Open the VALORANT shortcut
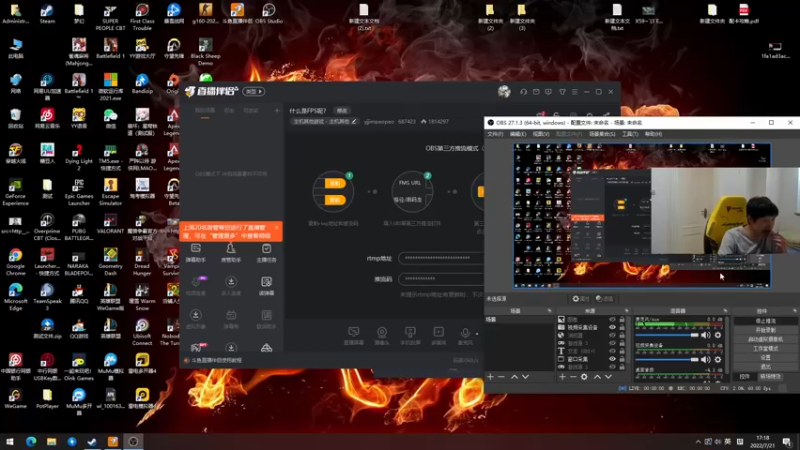The image size is (800, 450). (x=110, y=224)
